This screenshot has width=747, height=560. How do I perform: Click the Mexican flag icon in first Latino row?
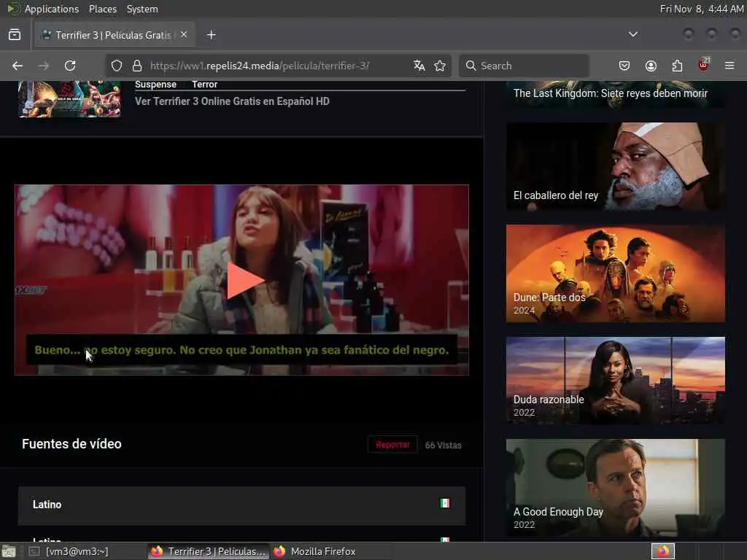(x=445, y=503)
